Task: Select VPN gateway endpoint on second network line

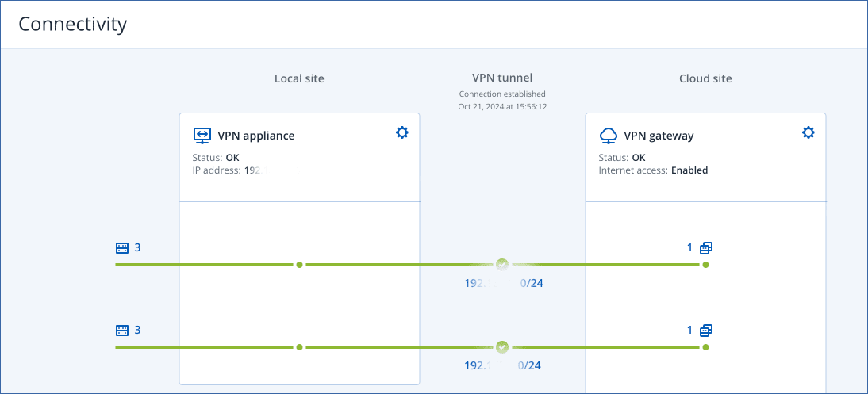Action: 705,347
